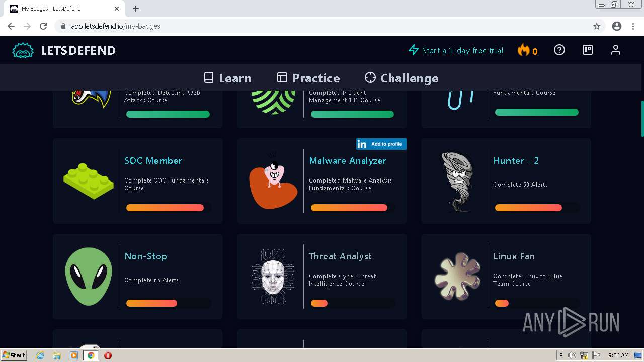Open the Practice menu
Viewport: 644px width, 362px height.
(x=308, y=78)
